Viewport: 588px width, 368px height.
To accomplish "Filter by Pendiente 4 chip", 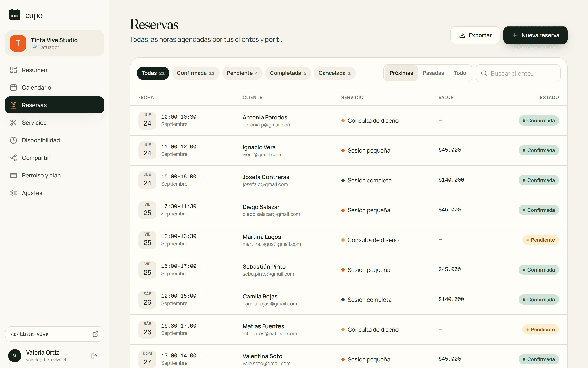I will pyautogui.click(x=242, y=73).
